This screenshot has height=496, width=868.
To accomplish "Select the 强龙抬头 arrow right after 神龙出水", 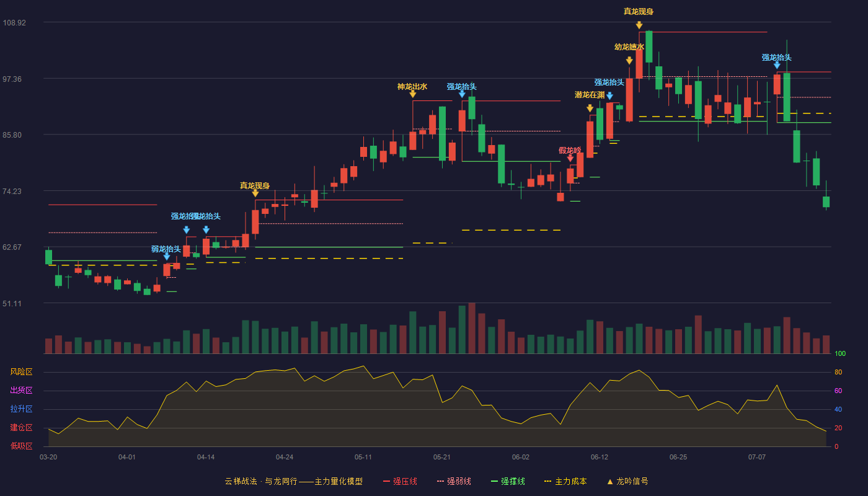I will click(x=462, y=94).
